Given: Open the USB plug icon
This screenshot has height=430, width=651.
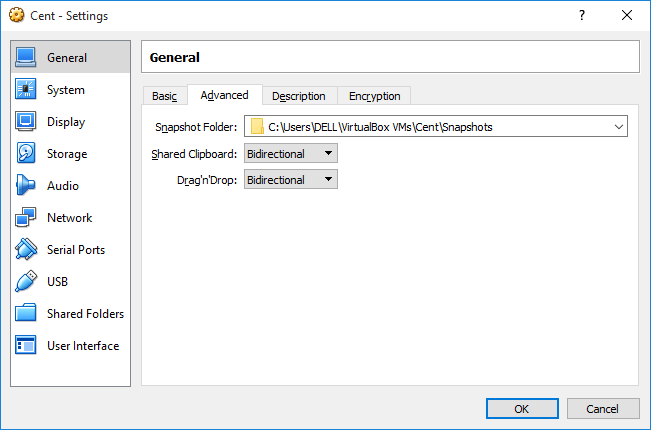Looking at the screenshot, I should pyautogui.click(x=26, y=281).
